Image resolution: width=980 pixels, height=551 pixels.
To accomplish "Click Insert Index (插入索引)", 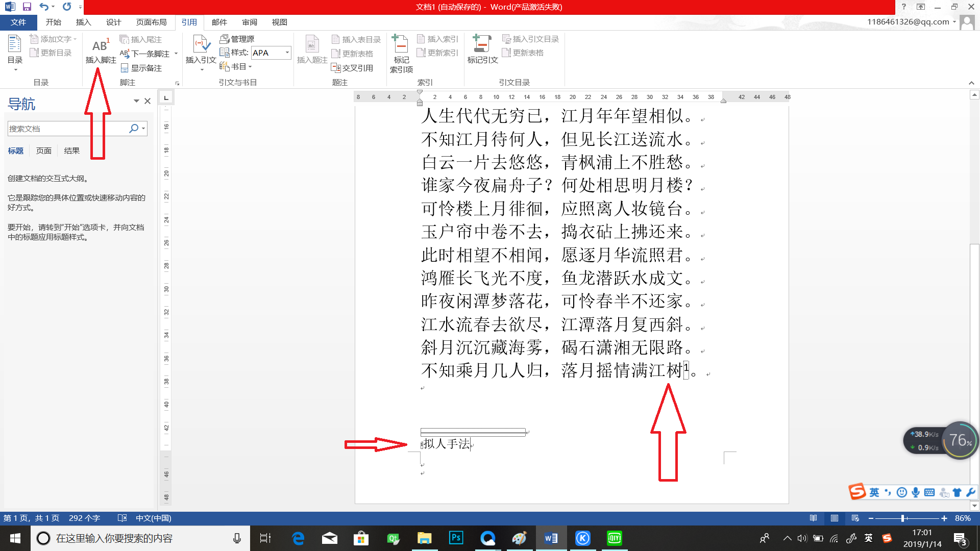I will coord(437,39).
